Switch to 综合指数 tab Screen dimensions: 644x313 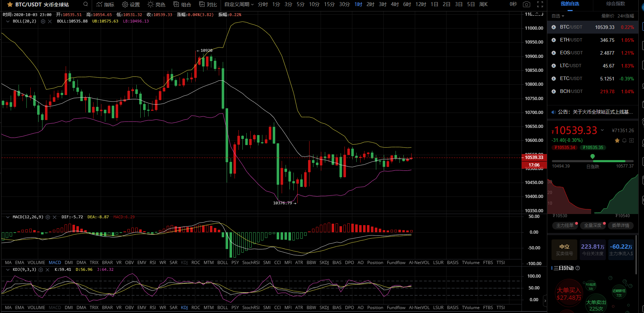click(615, 4)
